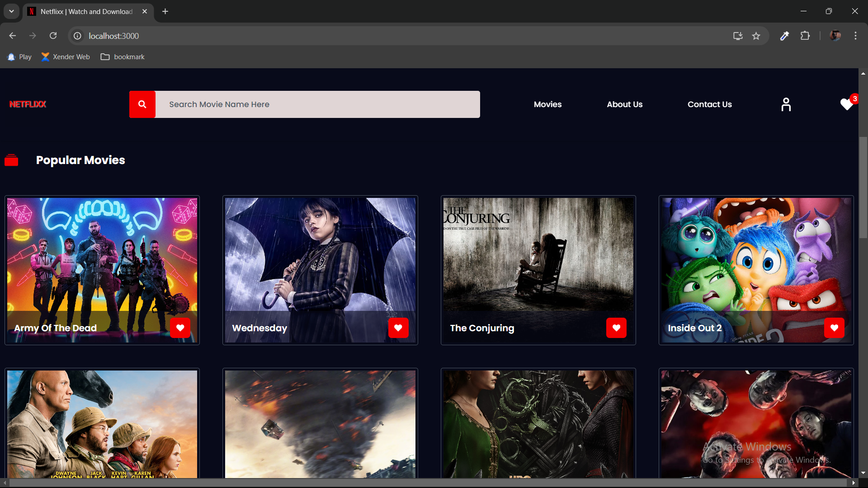
Task: Click install app icon in address bar
Action: [x=738, y=36]
